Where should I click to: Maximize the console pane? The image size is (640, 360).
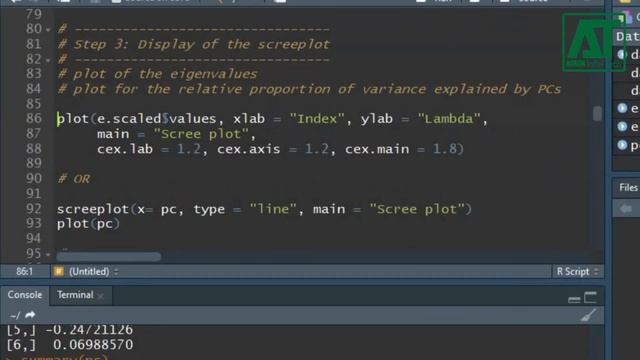point(590,298)
